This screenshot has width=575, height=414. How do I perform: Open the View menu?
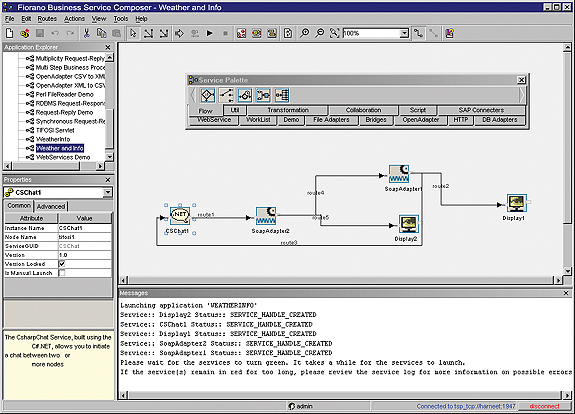click(x=99, y=19)
